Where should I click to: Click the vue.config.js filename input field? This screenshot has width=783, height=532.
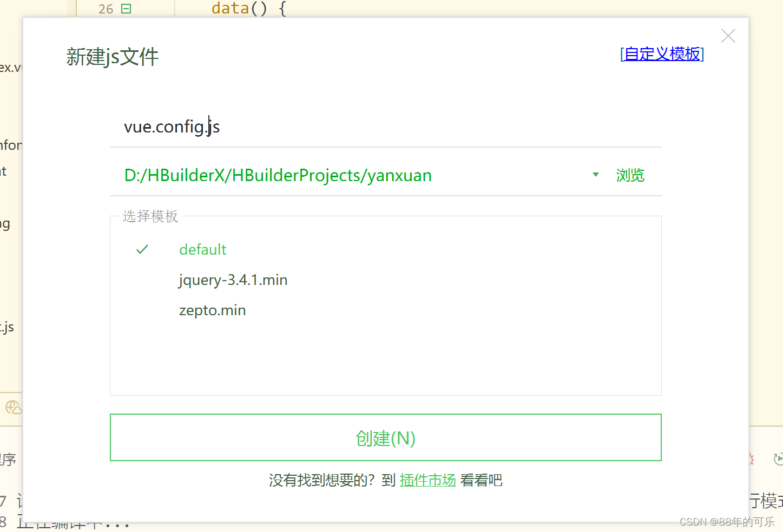pos(216,126)
